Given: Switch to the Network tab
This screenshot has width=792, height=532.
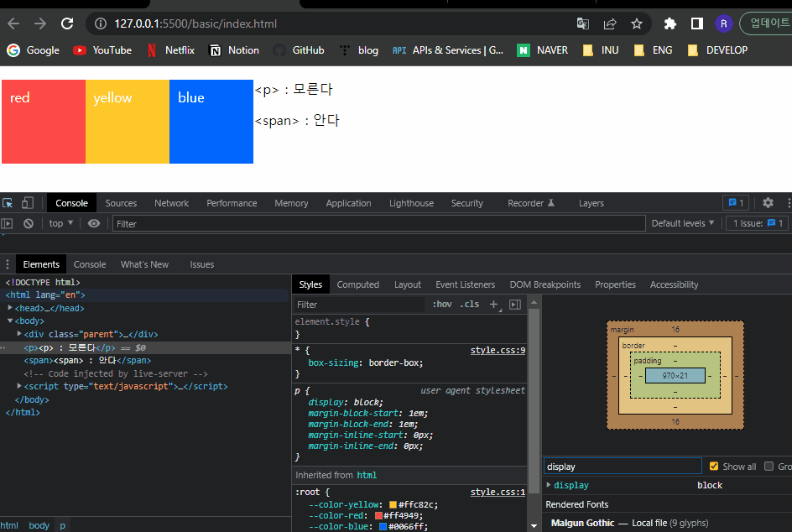Looking at the screenshot, I should pyautogui.click(x=172, y=203).
